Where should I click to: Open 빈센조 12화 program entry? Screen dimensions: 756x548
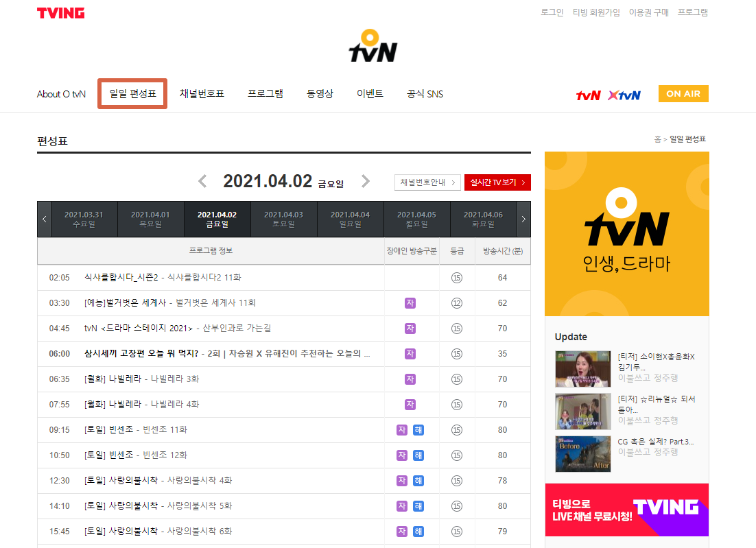tap(135, 455)
